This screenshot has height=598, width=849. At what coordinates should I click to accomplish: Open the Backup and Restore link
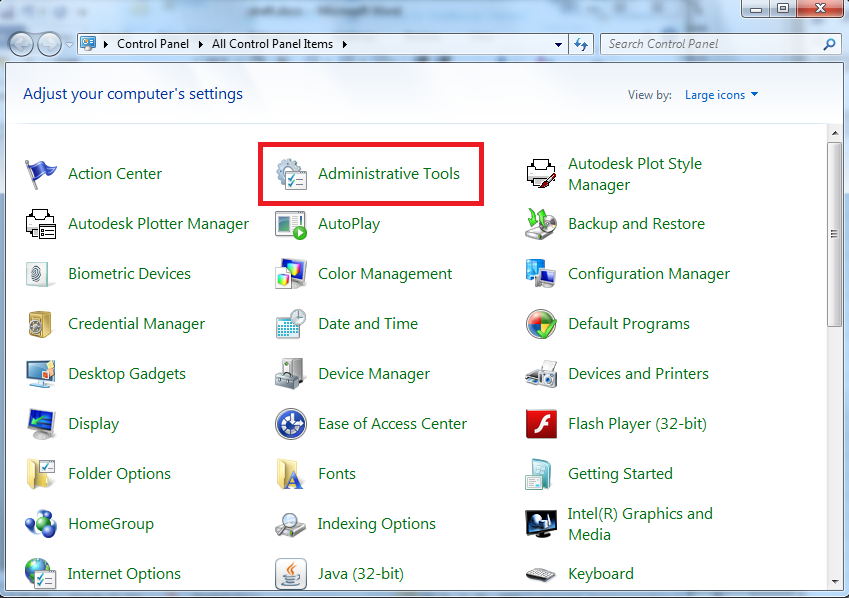point(636,224)
